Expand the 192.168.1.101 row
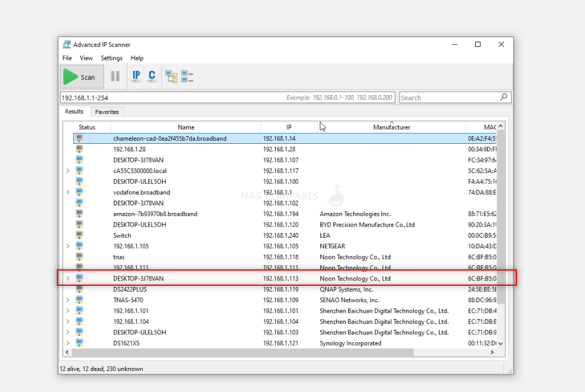The image size is (585, 392). tap(68, 310)
